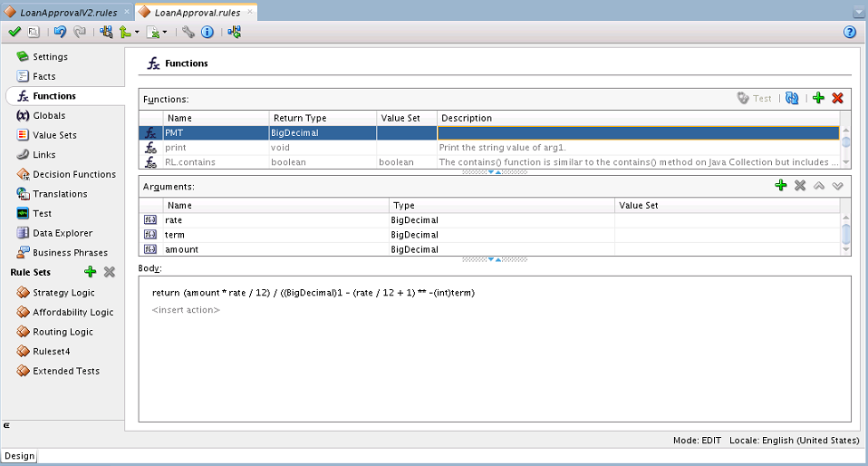Open the Facts tab

(x=44, y=76)
